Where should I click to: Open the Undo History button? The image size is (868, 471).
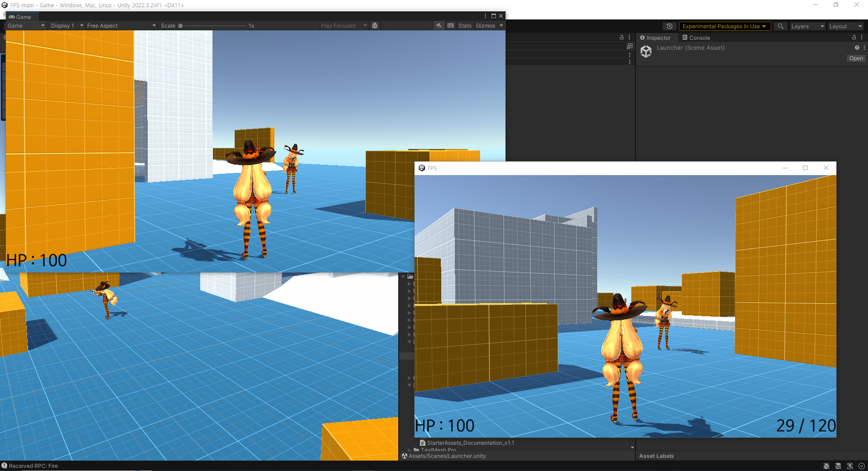(x=670, y=26)
